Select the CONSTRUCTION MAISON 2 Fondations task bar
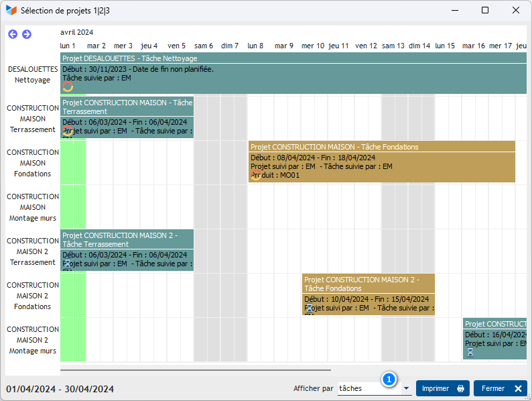The width and height of the screenshot is (532, 401). (368, 294)
